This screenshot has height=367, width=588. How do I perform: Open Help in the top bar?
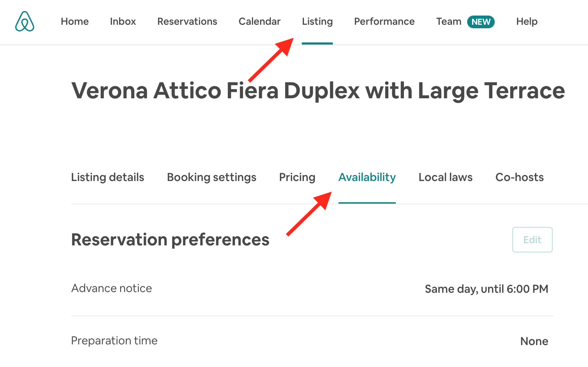(x=527, y=22)
